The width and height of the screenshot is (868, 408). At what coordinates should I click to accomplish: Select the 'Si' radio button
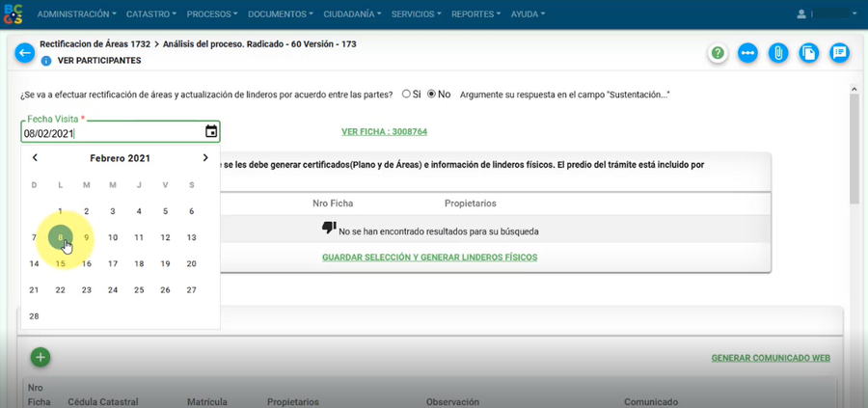coord(406,95)
